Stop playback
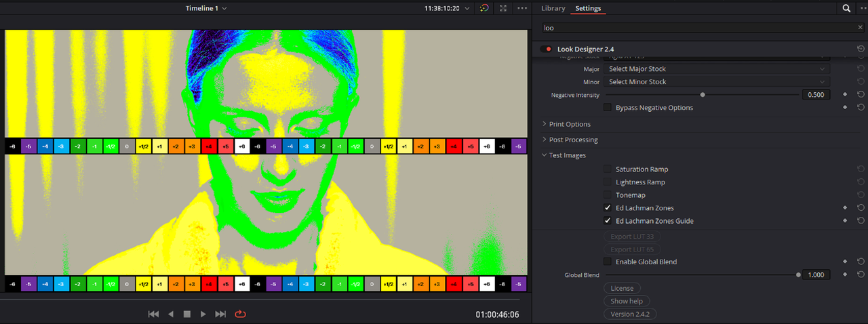This screenshot has width=868, height=324. (x=187, y=314)
